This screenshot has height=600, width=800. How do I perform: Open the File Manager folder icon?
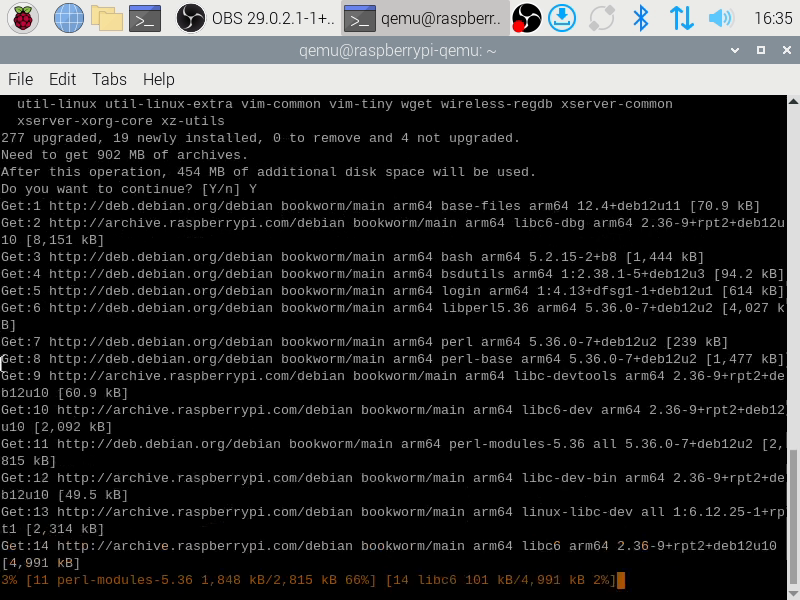[x=107, y=18]
